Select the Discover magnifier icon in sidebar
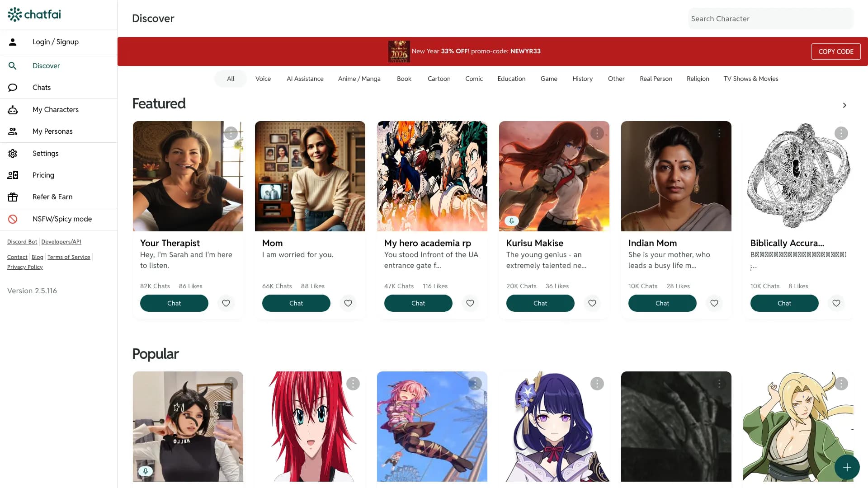This screenshot has width=868, height=488. point(13,66)
